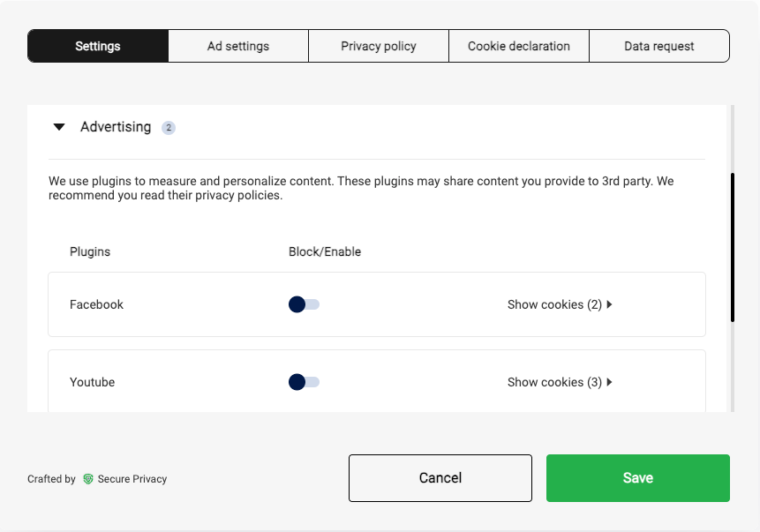Click the Cancel button
This screenshot has height=532, width=760.
[x=440, y=478]
